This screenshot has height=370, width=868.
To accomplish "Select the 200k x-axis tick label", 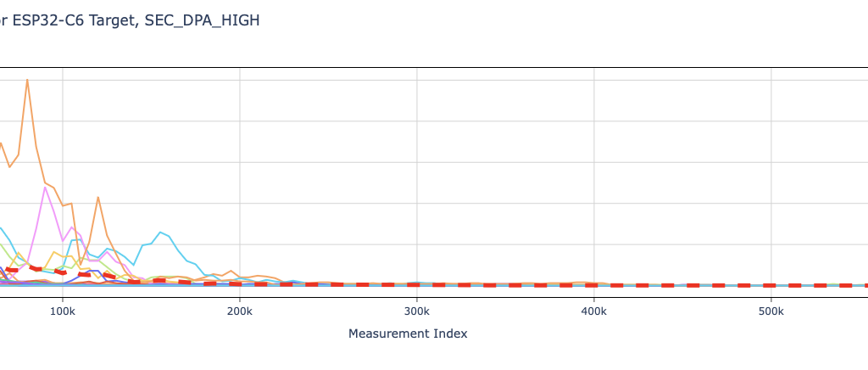I will pyautogui.click(x=240, y=311).
